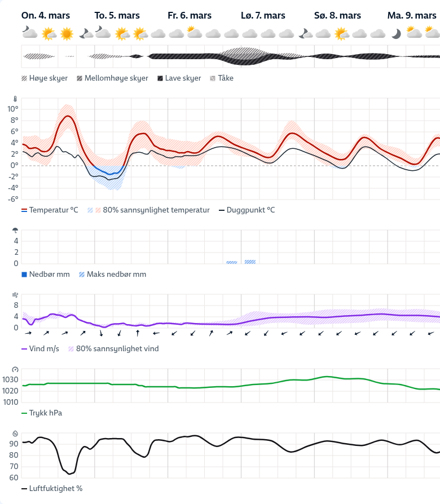Click the Duggpunkt °C legend label

250,210
